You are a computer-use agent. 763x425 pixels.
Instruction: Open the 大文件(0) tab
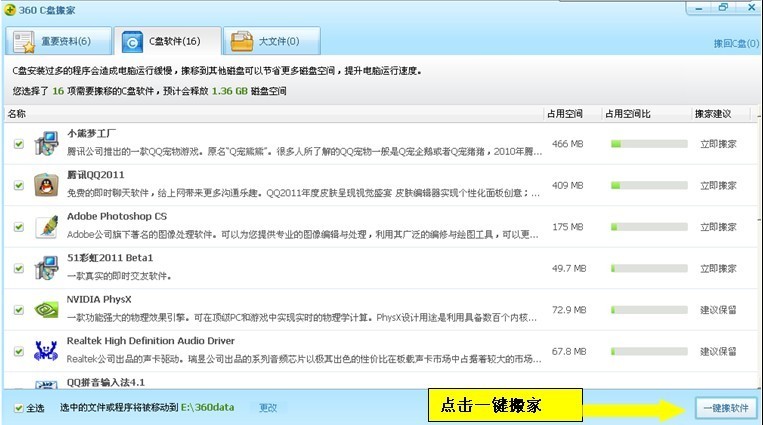point(272,41)
